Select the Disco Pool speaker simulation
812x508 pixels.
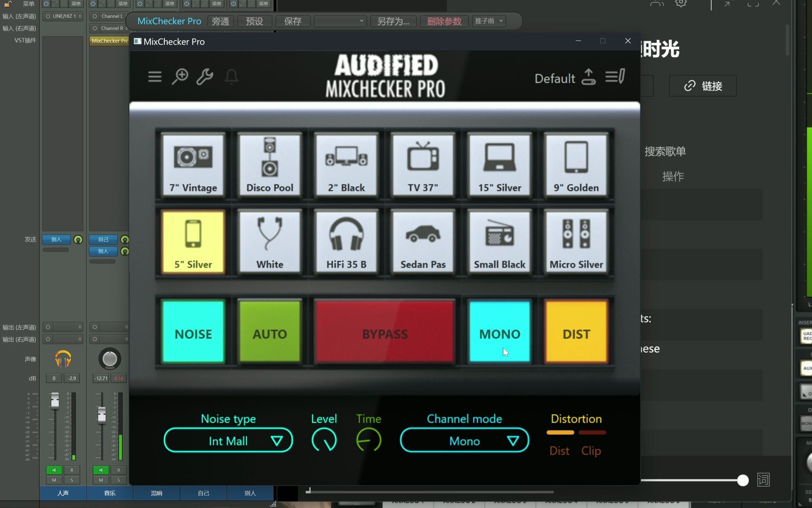pos(270,164)
